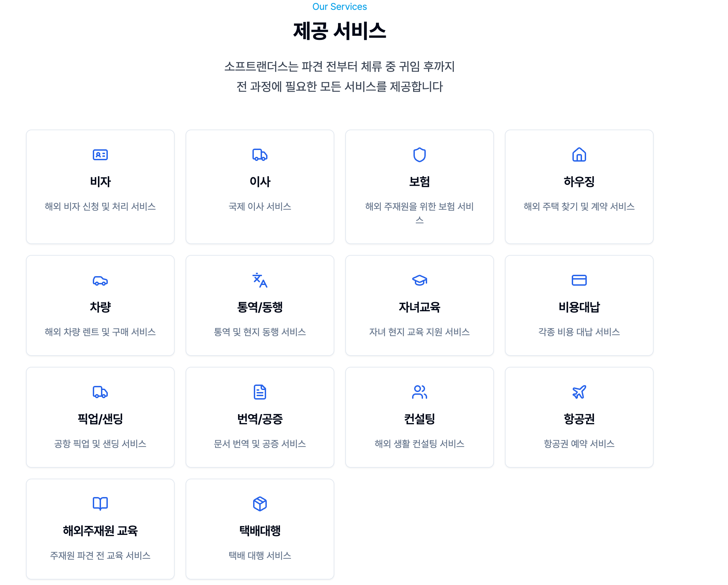Click the car icon above 차량

click(x=100, y=281)
